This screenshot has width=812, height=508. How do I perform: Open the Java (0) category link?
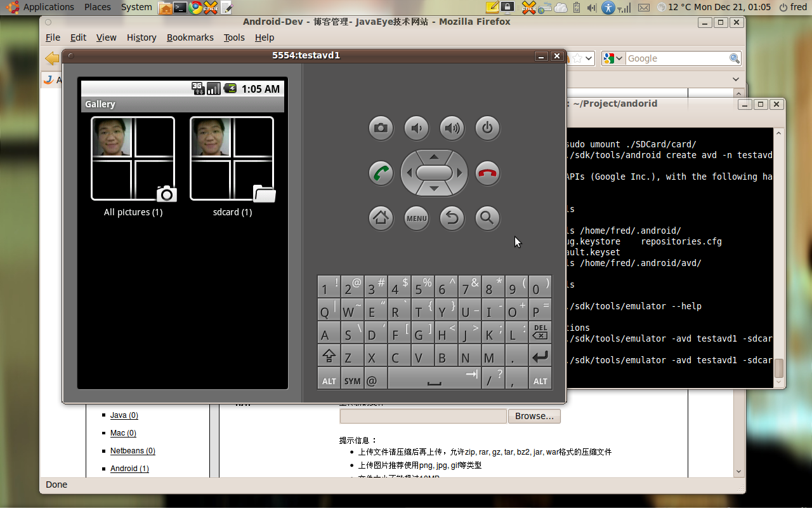[x=124, y=415]
